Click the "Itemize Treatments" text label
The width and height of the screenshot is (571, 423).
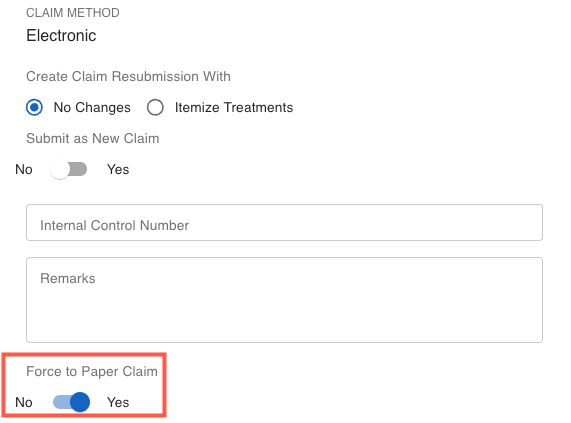(234, 108)
